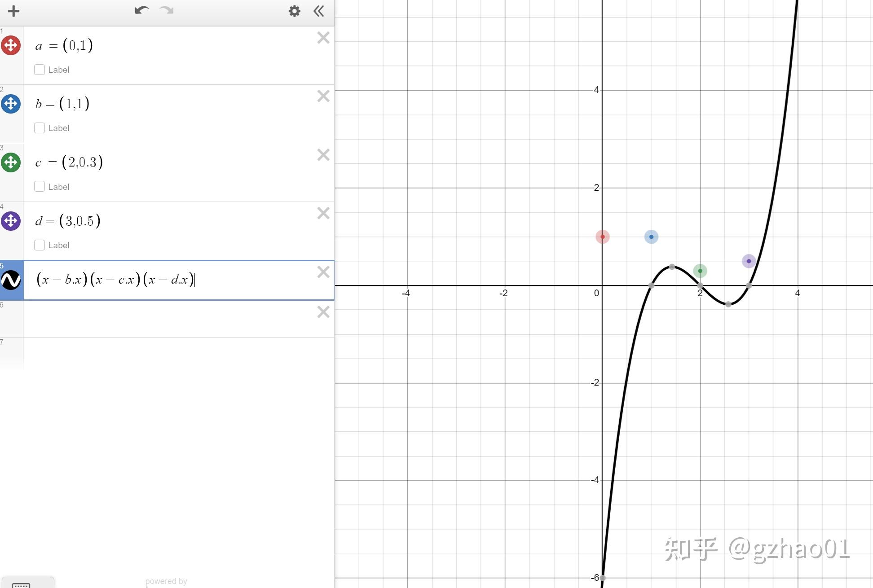The width and height of the screenshot is (873, 588).
Task: Enable Label checkbox for point a
Action: [x=40, y=70]
